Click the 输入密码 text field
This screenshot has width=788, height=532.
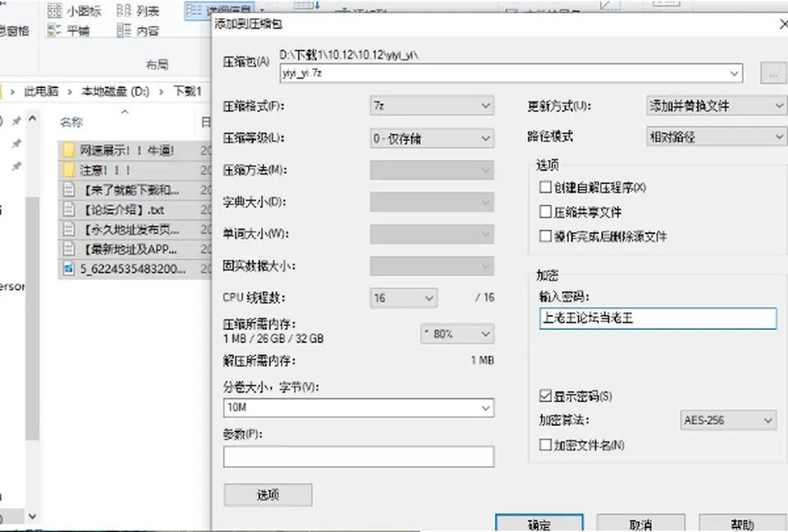coord(657,319)
